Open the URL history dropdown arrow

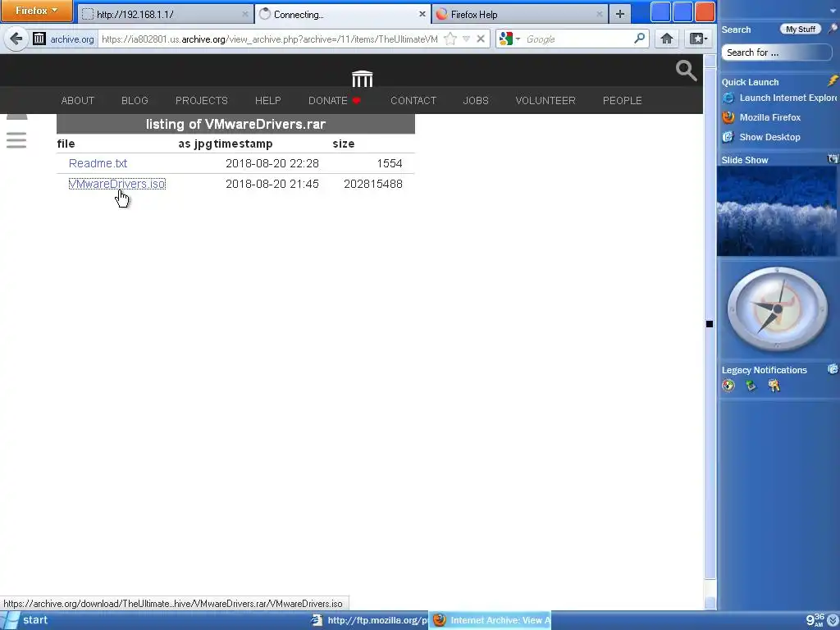click(466, 39)
